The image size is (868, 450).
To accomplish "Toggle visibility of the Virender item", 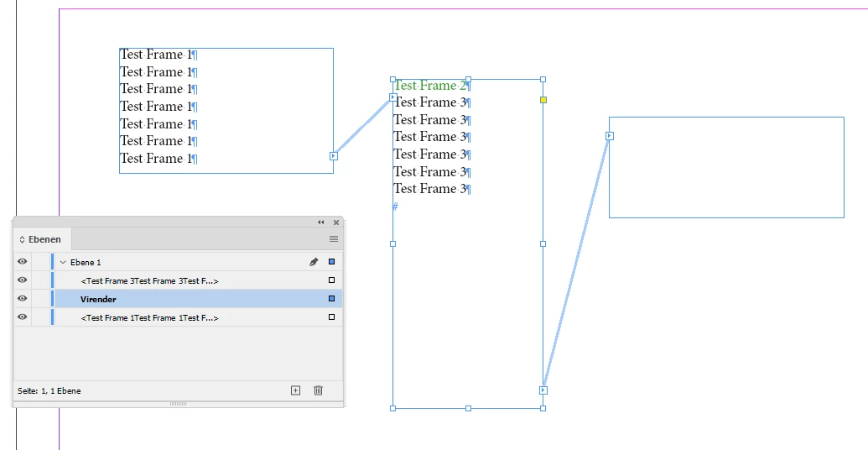I will coord(22,299).
